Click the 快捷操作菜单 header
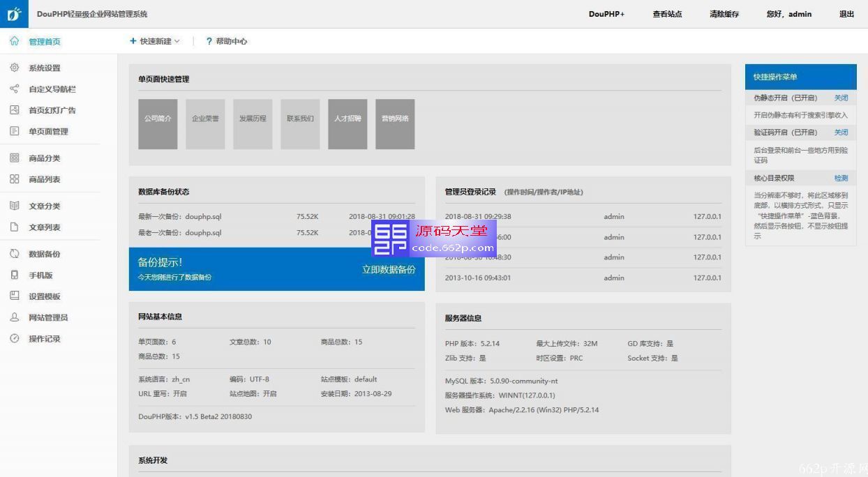 point(800,77)
